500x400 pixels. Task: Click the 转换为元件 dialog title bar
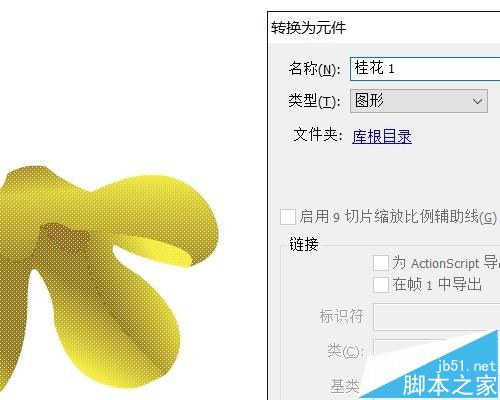tap(384, 28)
